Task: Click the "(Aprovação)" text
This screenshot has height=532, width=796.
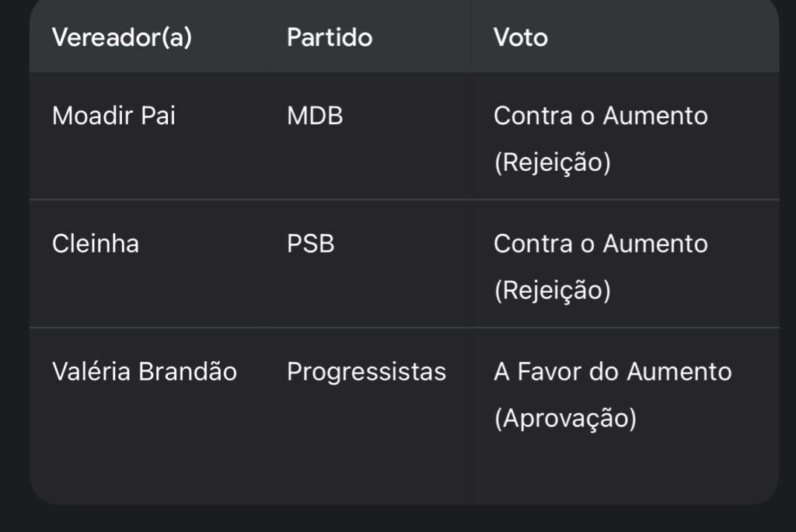Action: pyautogui.click(x=565, y=419)
